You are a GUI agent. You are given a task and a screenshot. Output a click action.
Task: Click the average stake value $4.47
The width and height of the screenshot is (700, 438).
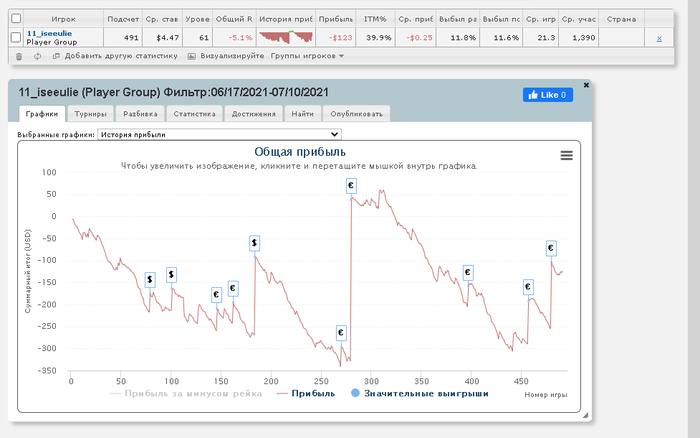click(x=167, y=38)
